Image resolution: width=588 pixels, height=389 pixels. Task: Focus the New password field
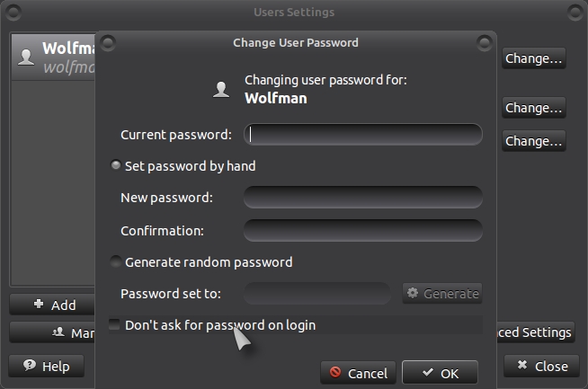coord(363,197)
